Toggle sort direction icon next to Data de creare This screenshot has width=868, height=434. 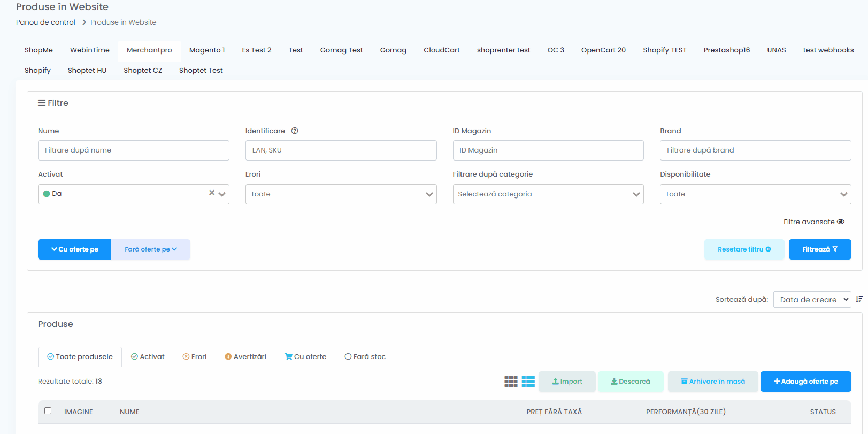(x=859, y=299)
